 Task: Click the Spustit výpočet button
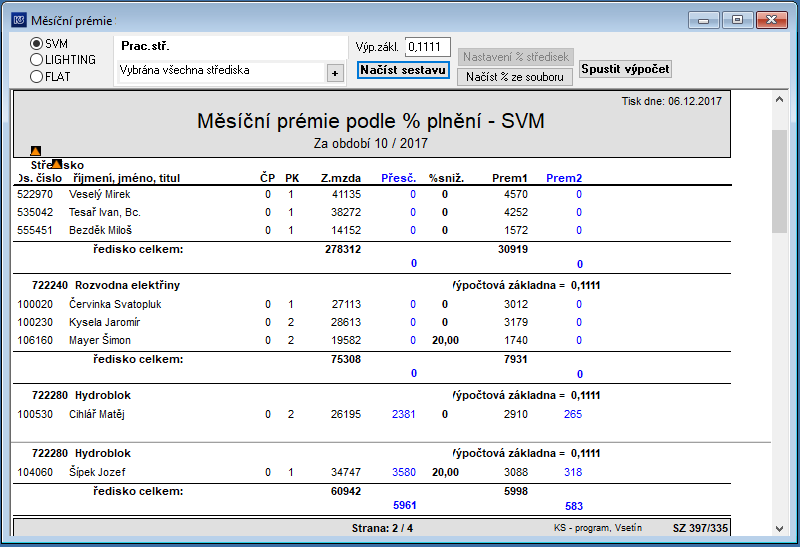(x=625, y=69)
